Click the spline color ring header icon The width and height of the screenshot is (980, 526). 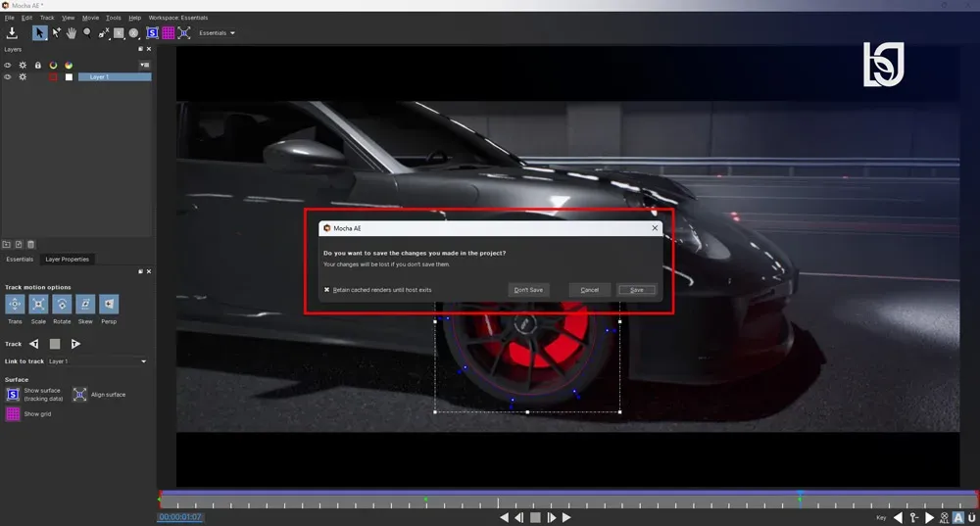[x=53, y=65]
